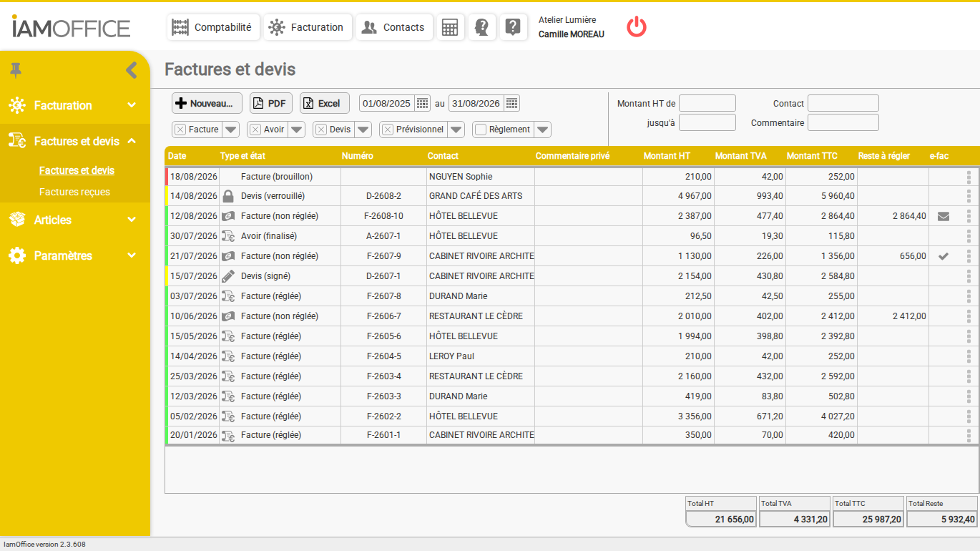Image resolution: width=980 pixels, height=551 pixels.
Task: Open calendar picker for start date 01/08/2025
Action: [422, 103]
